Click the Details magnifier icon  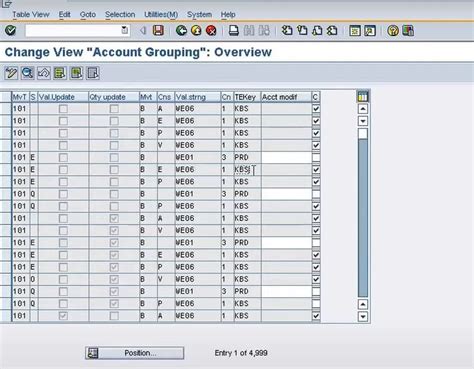point(27,73)
